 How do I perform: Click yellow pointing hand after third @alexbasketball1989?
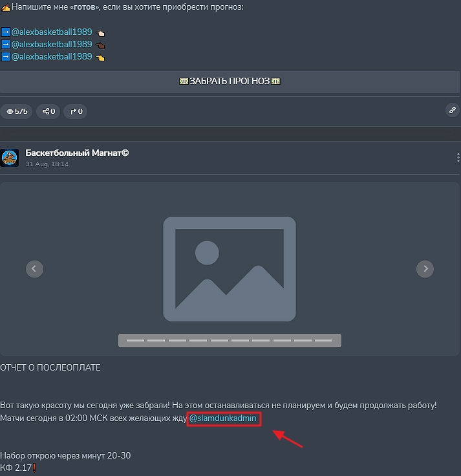tap(100, 58)
